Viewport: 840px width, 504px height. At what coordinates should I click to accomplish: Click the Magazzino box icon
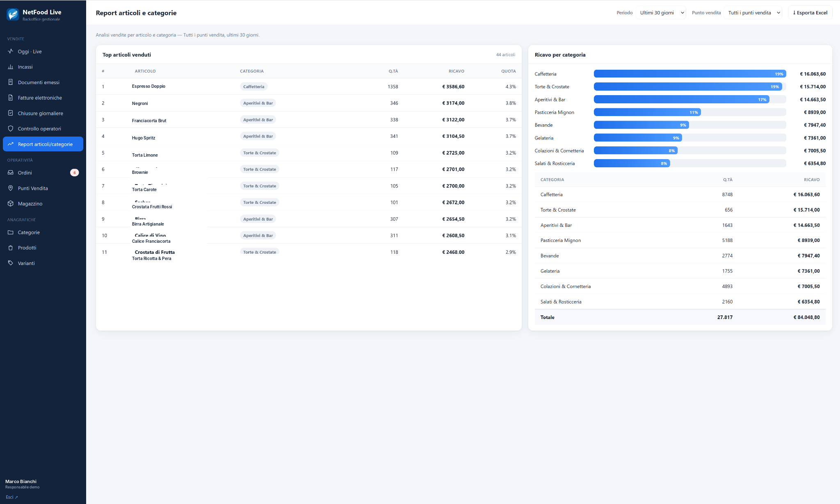(x=11, y=203)
